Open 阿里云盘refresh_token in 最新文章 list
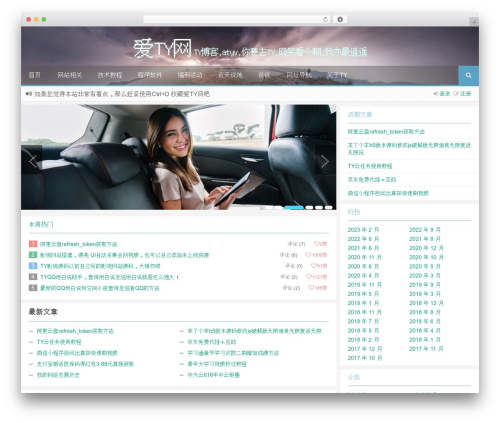This screenshot has height=423, width=500. click(75, 331)
